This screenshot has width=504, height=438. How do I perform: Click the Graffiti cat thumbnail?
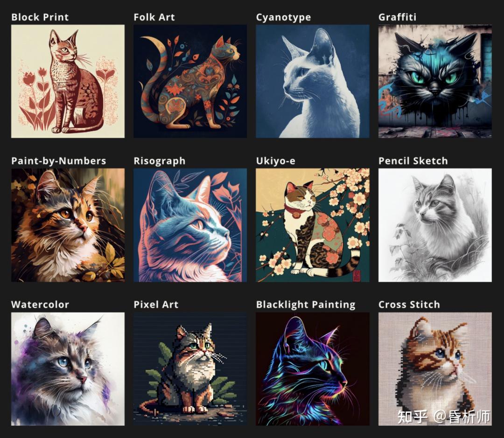tap(435, 81)
